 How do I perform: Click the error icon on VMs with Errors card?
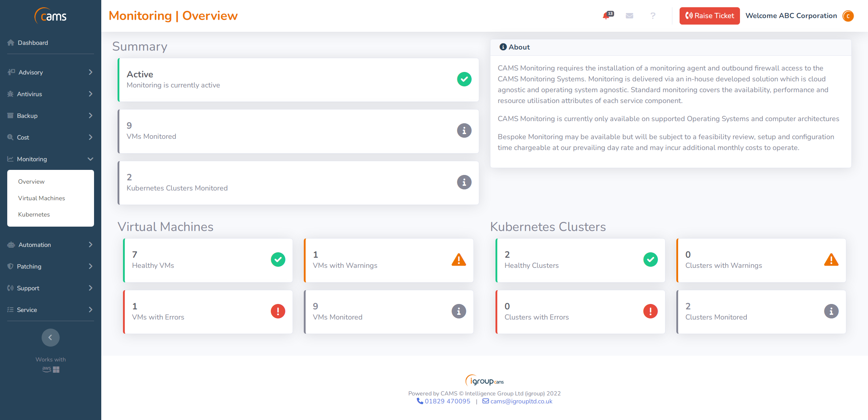[x=278, y=311]
